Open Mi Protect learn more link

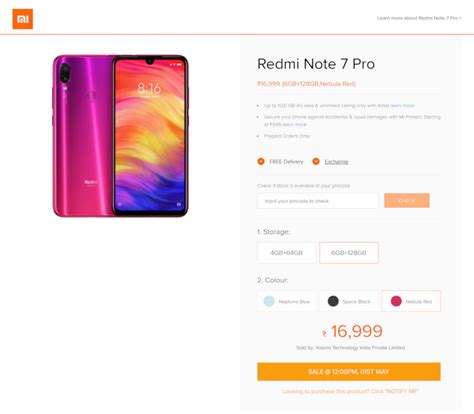(294, 124)
